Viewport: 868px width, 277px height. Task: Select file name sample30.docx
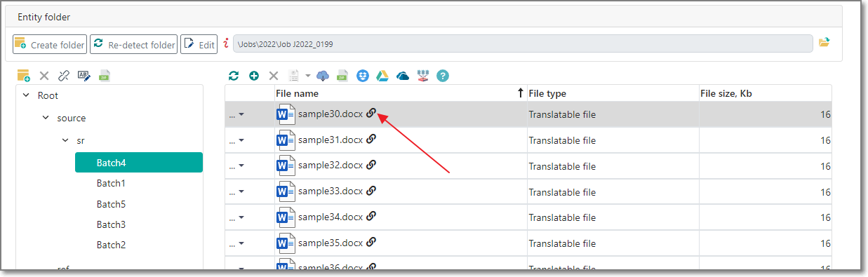pyautogui.click(x=330, y=114)
